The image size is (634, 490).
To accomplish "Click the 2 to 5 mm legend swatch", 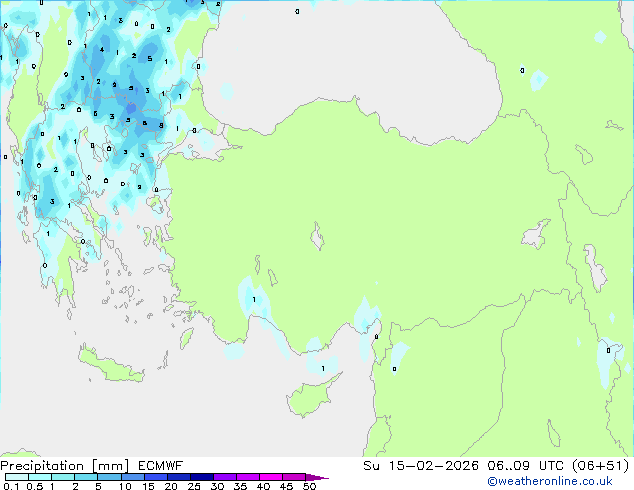I will point(86,477).
